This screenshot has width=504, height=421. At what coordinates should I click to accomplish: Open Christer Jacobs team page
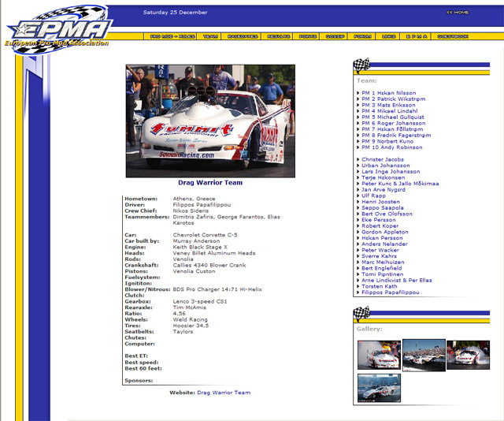[x=383, y=159]
